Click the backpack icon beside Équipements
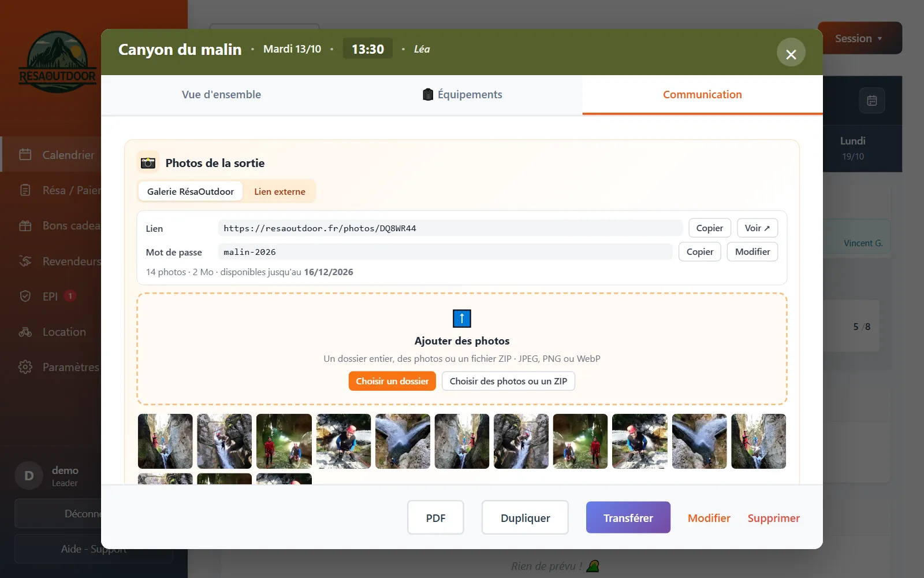This screenshot has height=578, width=924. pyautogui.click(x=428, y=95)
